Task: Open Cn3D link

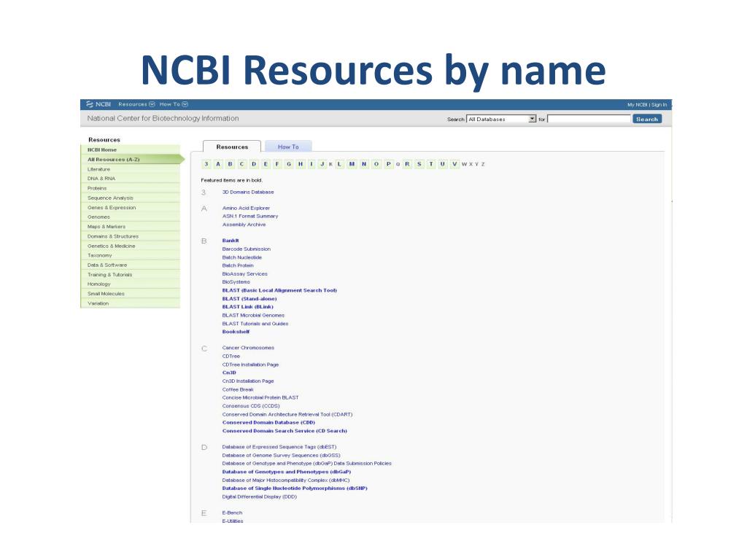Action: click(x=229, y=373)
